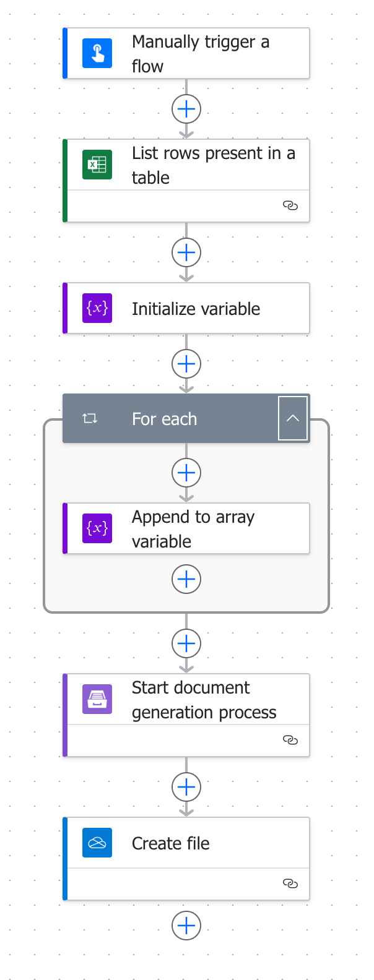The image size is (374, 980).
Task: Click the Manually trigger a flow icon
Action: [x=97, y=53]
